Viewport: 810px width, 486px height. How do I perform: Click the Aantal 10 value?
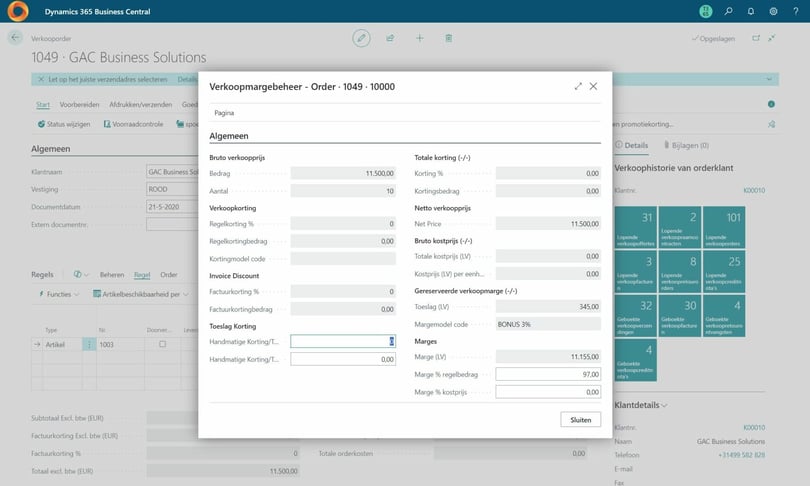[343, 191]
